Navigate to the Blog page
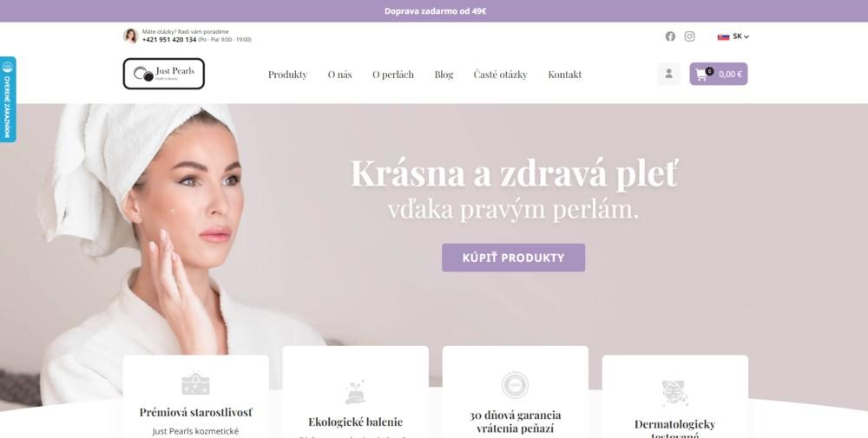The width and height of the screenshot is (868, 438). click(x=444, y=74)
